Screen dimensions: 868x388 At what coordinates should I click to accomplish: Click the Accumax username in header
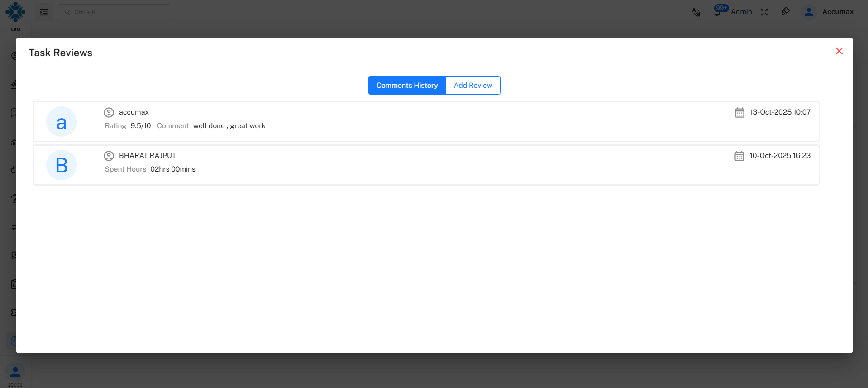pos(838,12)
